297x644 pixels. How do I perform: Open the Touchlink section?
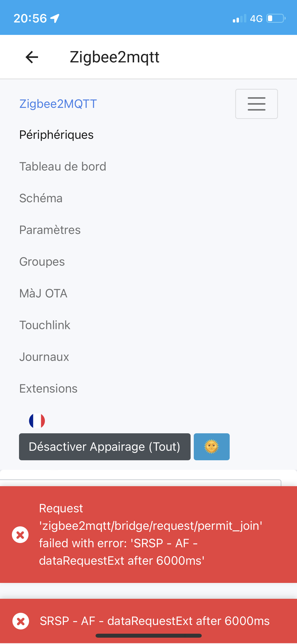45,325
